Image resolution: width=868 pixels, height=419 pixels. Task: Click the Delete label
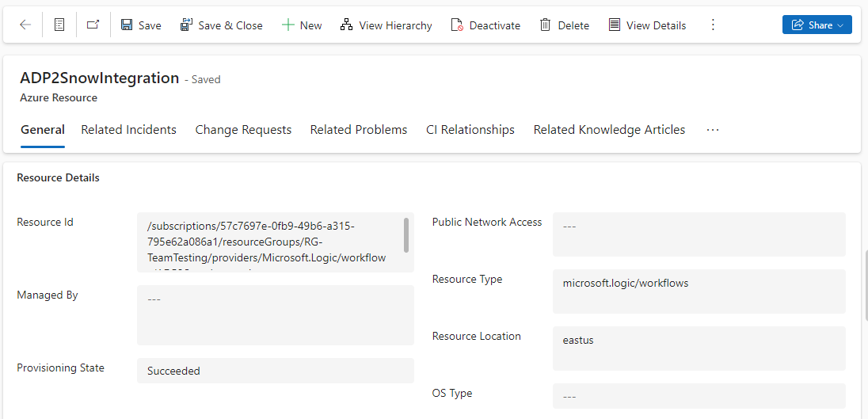573,25
